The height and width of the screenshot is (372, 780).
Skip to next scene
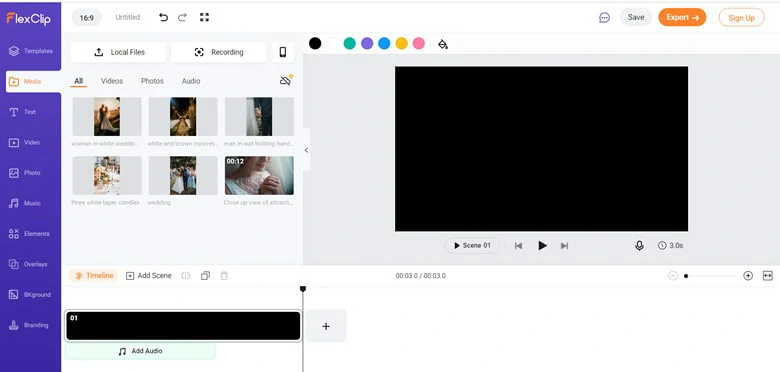click(x=564, y=246)
